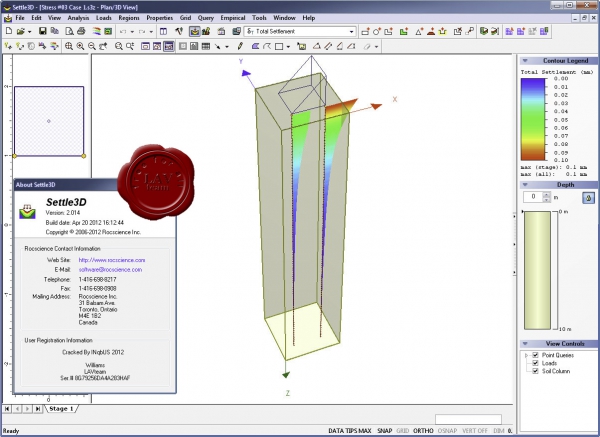The height and width of the screenshot is (437, 600).
Task: Click the Zoom Out magnifier icon
Action: pos(92,46)
